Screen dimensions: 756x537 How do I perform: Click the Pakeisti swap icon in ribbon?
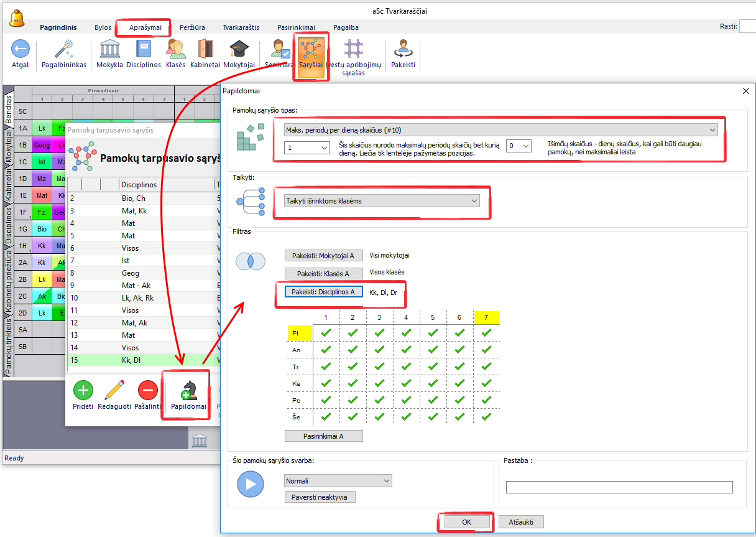tap(403, 49)
